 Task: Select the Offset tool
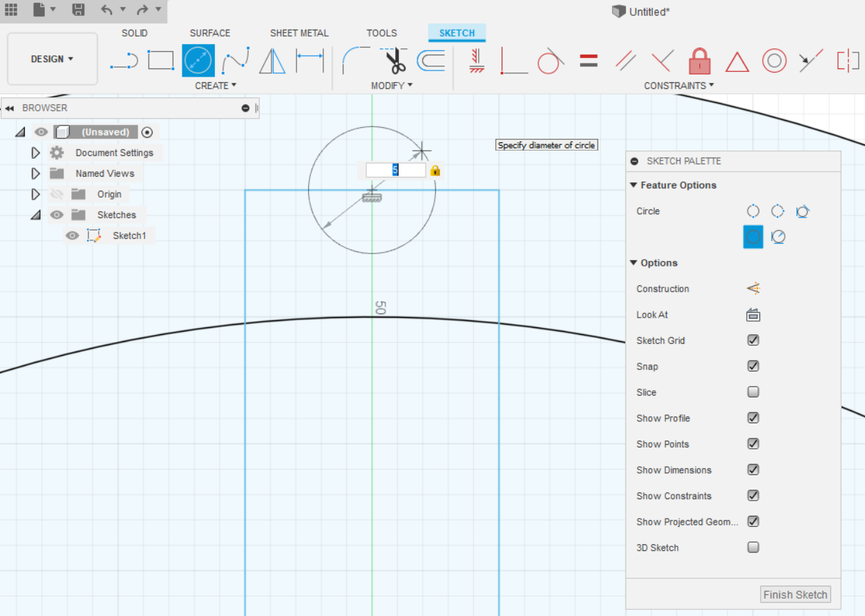pos(431,61)
